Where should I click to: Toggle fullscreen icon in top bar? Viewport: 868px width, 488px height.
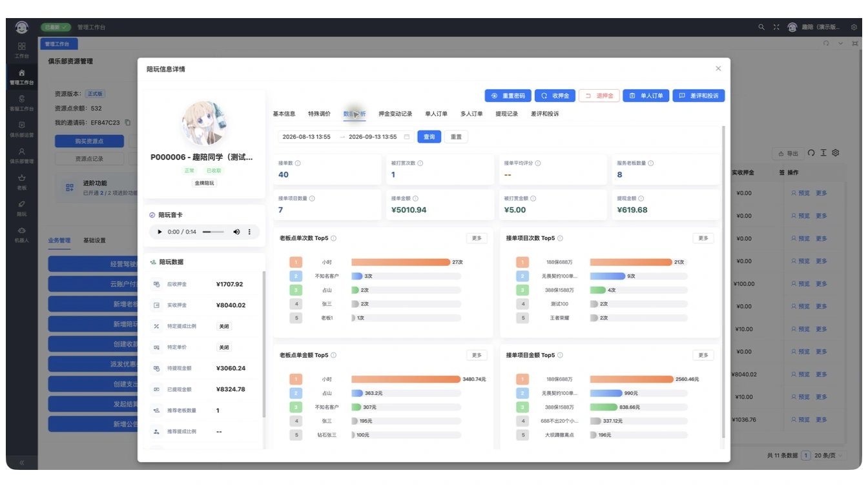click(x=776, y=27)
